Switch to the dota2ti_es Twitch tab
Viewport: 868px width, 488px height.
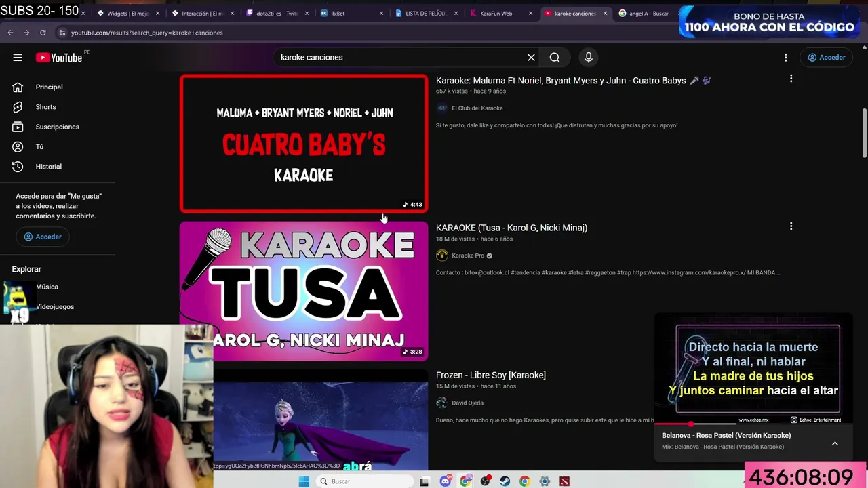tap(277, 13)
